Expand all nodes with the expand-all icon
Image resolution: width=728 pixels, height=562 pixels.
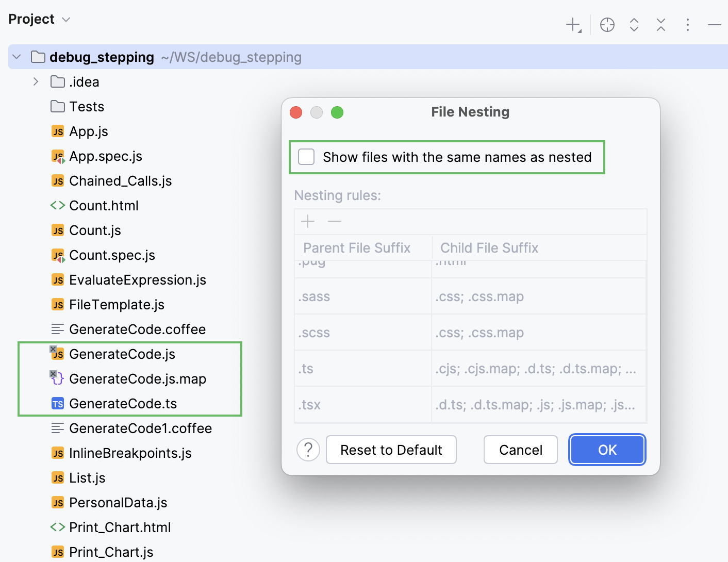(634, 25)
